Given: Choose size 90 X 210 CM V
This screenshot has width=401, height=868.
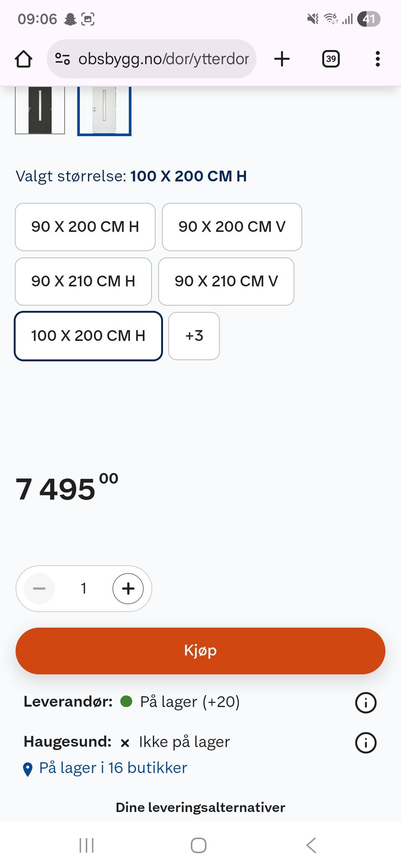Looking at the screenshot, I should coord(226,282).
